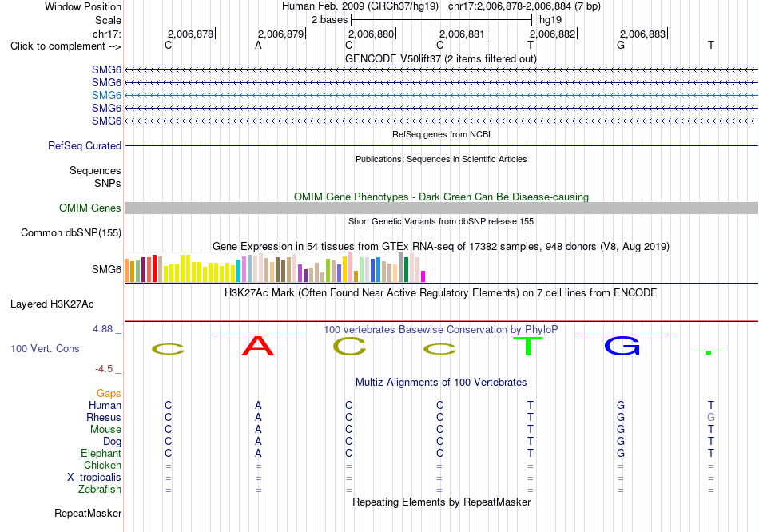Click the Window Position label
Image resolution: width=759 pixels, height=532 pixels.
pyautogui.click(x=83, y=6)
